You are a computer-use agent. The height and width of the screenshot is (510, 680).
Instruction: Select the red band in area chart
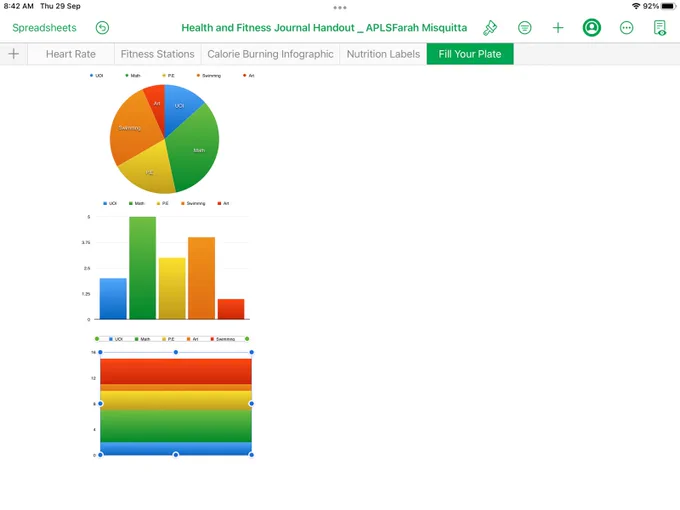[176, 371]
